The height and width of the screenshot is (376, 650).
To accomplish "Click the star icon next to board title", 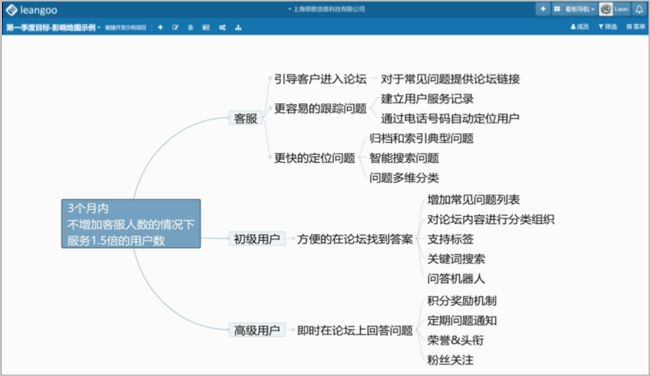I will 160,27.
